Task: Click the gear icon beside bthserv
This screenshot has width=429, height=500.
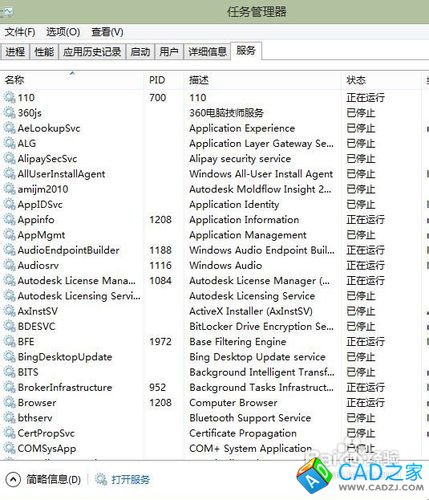Action: (9, 418)
